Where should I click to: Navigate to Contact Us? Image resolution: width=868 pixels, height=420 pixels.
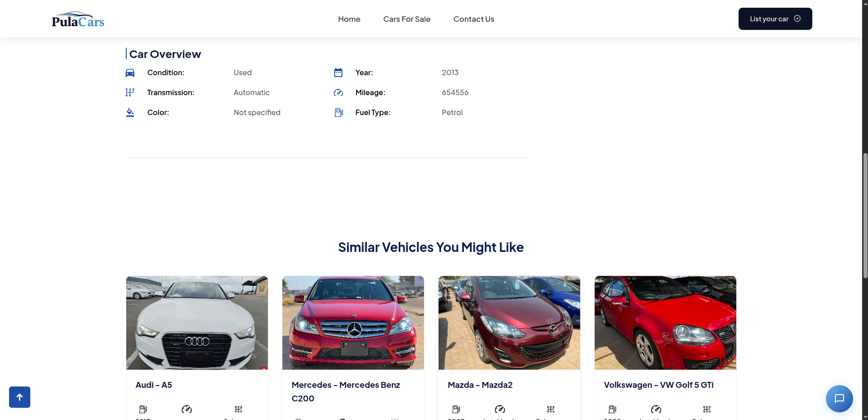click(x=473, y=19)
